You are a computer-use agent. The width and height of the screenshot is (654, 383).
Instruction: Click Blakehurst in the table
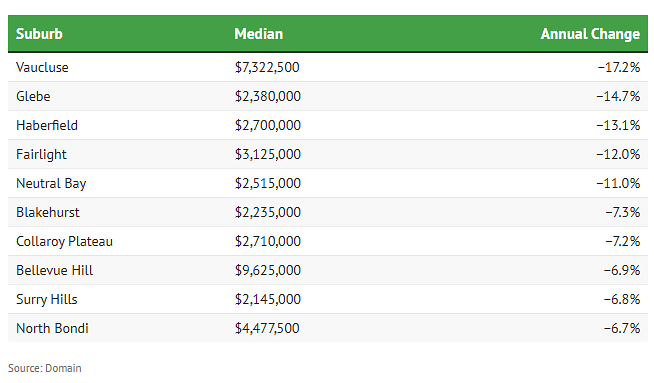click(48, 212)
